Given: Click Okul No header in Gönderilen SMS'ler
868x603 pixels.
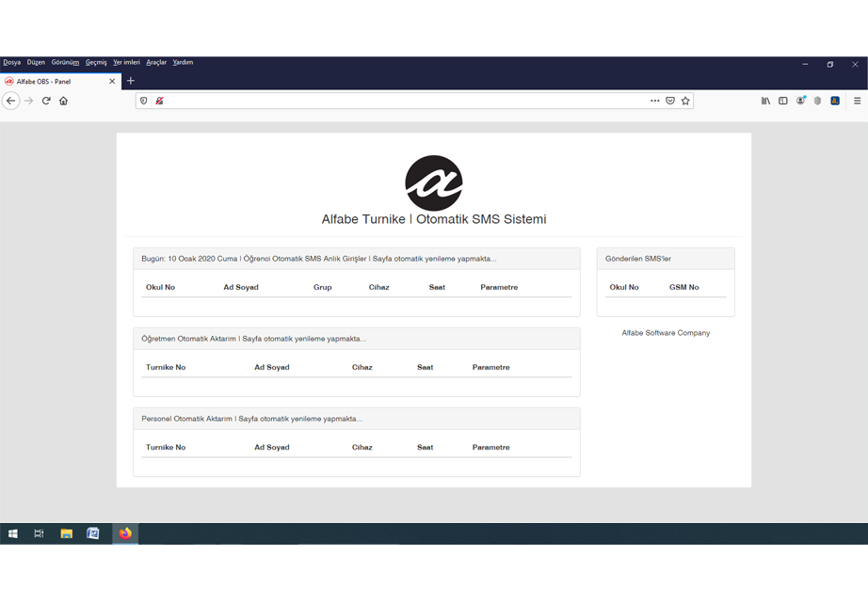Looking at the screenshot, I should 624,287.
